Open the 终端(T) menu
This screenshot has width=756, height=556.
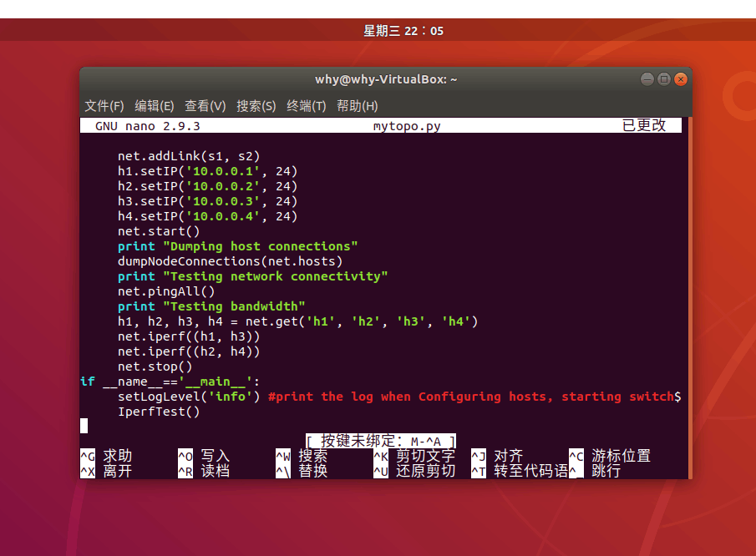point(307,106)
